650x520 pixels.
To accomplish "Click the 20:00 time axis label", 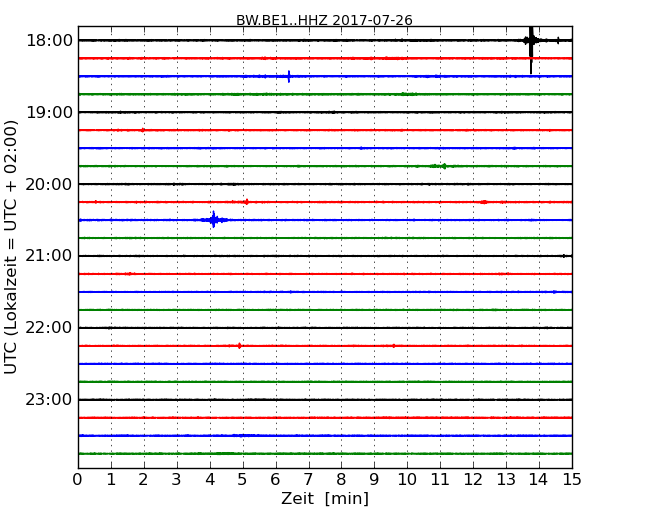I will click(x=49, y=184).
